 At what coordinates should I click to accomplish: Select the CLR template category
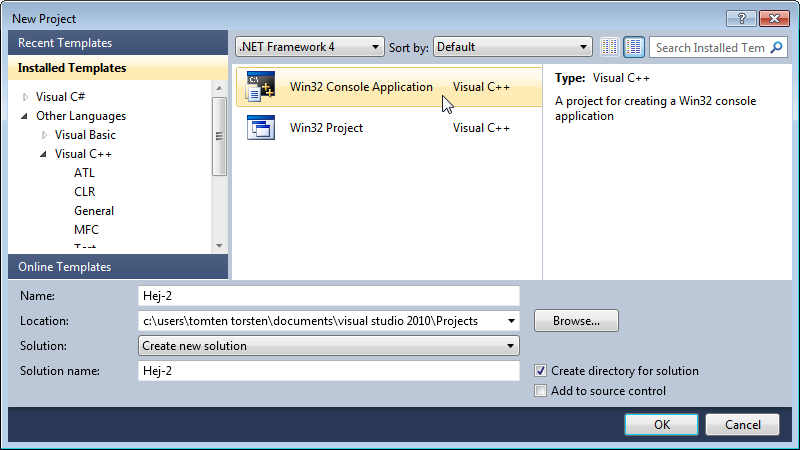pos(85,192)
